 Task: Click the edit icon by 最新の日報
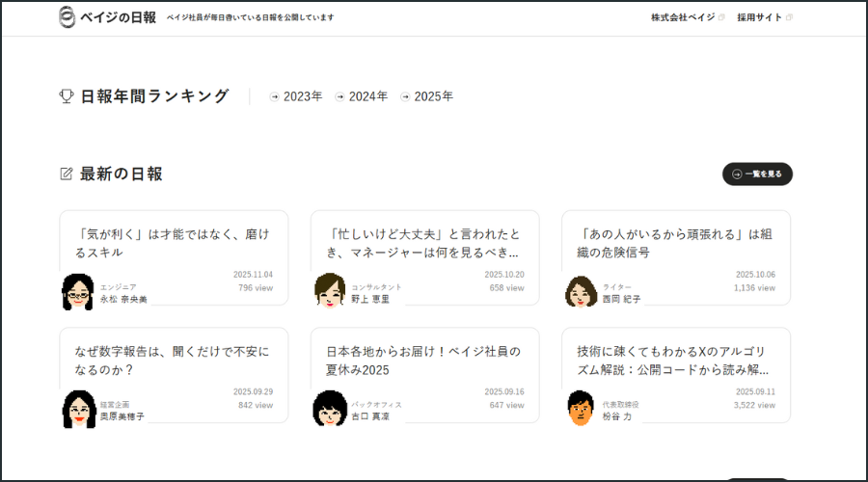[67, 174]
